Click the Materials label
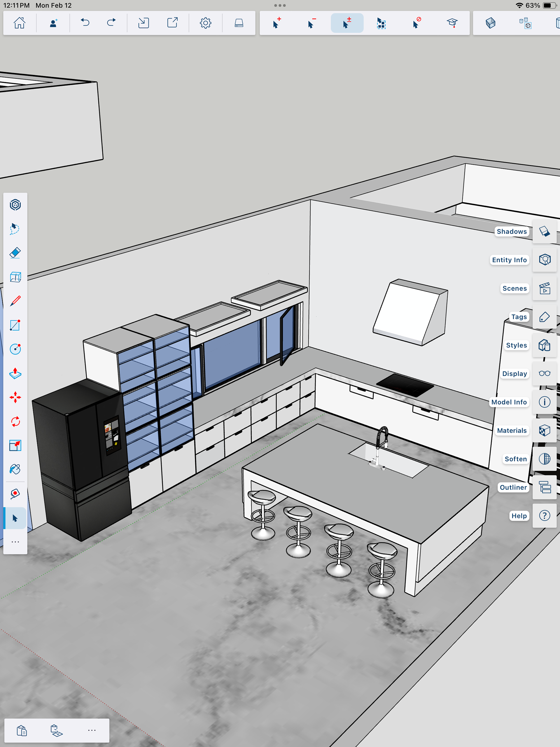560x747 pixels. tap(512, 431)
